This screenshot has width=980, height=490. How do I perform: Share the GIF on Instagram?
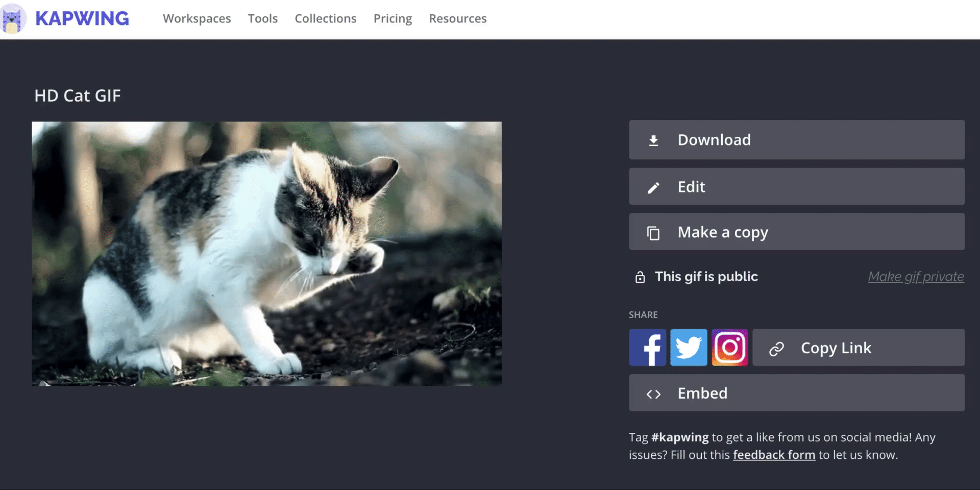point(730,348)
